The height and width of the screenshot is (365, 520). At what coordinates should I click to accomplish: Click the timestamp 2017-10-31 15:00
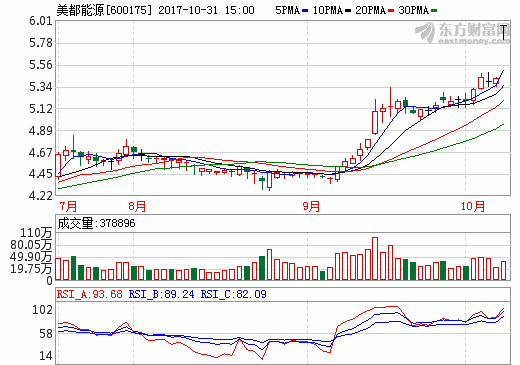coord(206,10)
